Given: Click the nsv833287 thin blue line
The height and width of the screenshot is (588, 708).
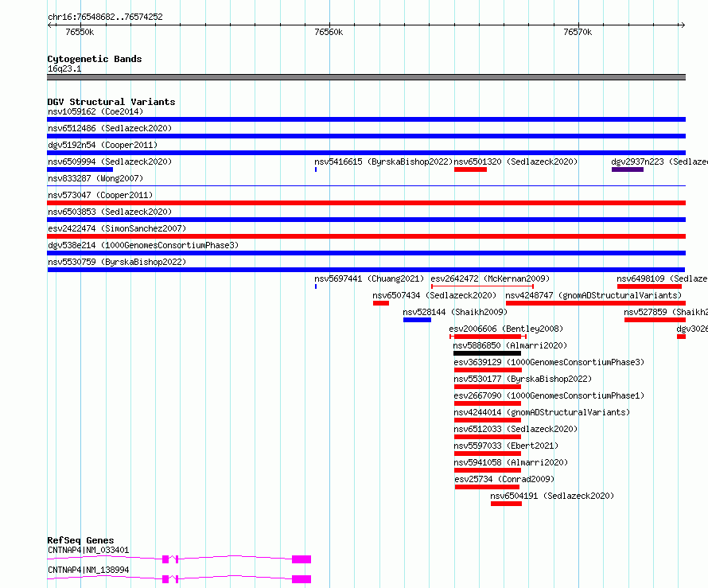Looking at the screenshot, I should click(x=366, y=185).
